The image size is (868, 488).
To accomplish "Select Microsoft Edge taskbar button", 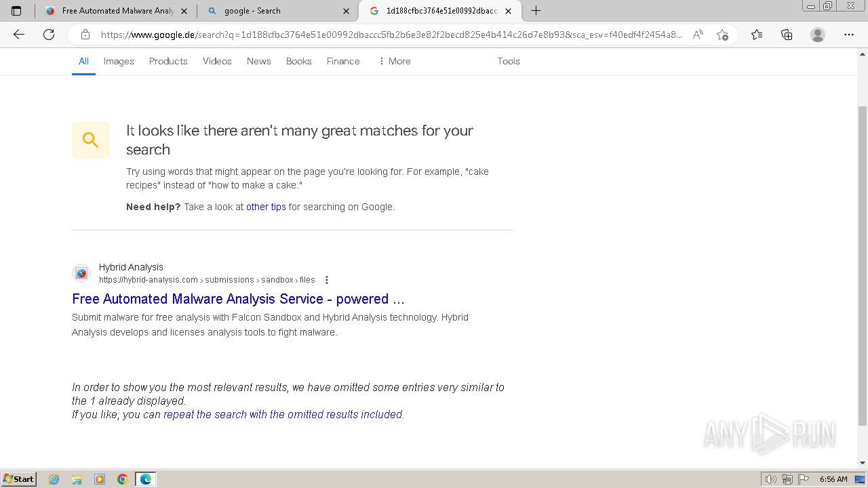I will pos(146,479).
